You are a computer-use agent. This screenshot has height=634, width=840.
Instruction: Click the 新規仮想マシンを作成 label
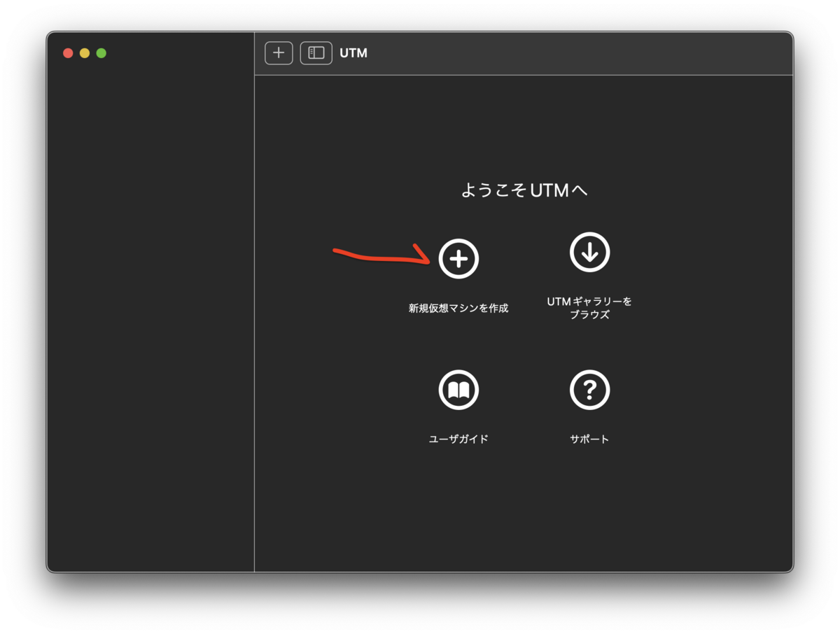tap(458, 307)
